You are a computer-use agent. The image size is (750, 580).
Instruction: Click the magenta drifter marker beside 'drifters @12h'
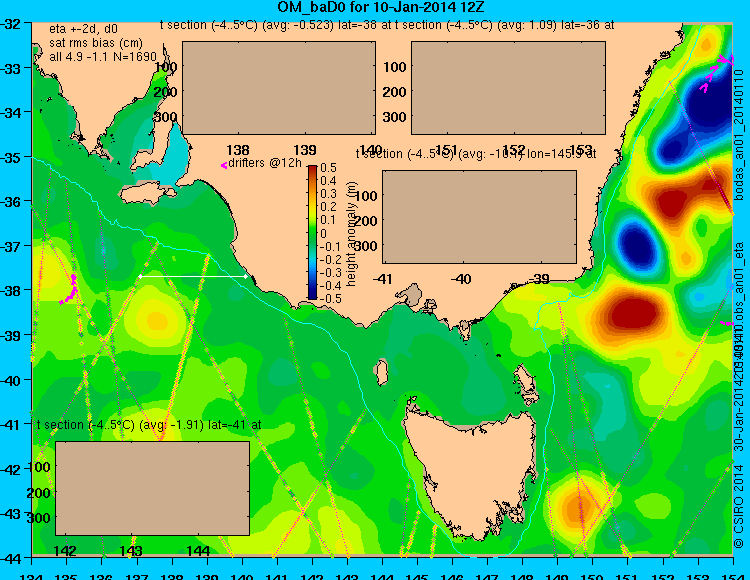click(x=223, y=165)
